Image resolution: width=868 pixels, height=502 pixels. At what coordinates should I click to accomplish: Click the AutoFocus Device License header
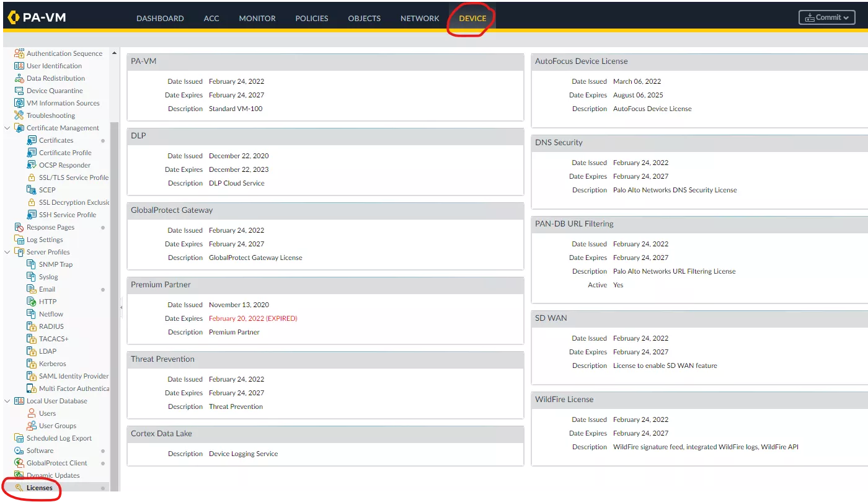pos(699,61)
